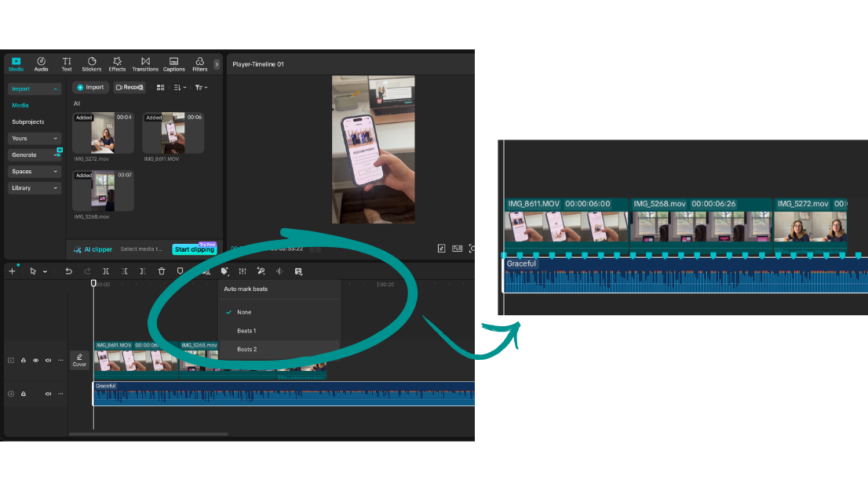Click the enhance voice microphone icon
This screenshot has height=494, width=868.
[261, 271]
